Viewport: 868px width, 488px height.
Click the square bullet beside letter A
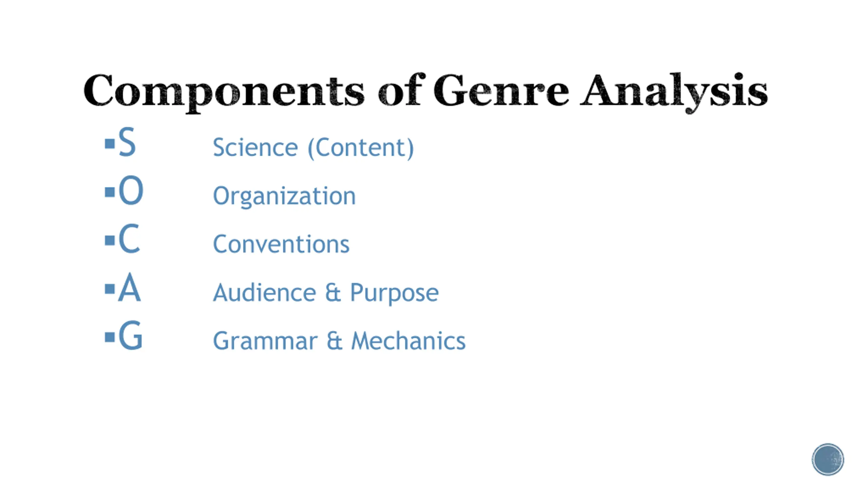tap(110, 289)
